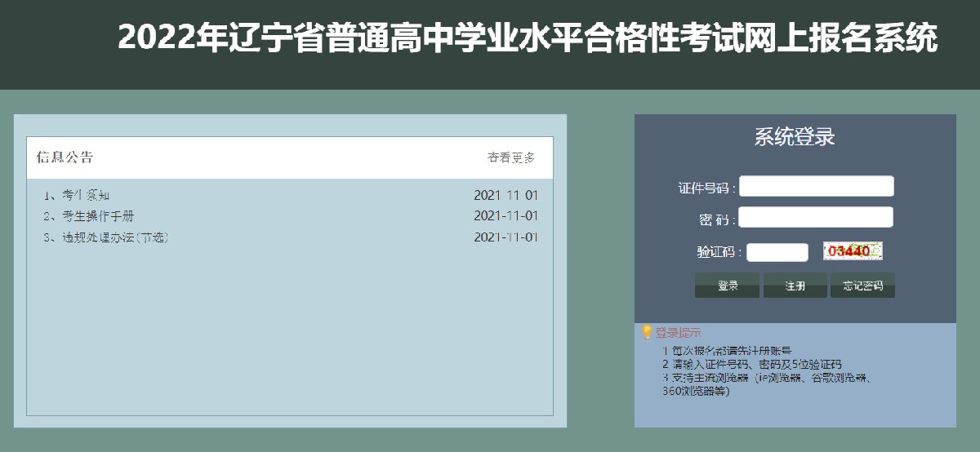
Task: Click the 登录 login button
Action: 727,286
